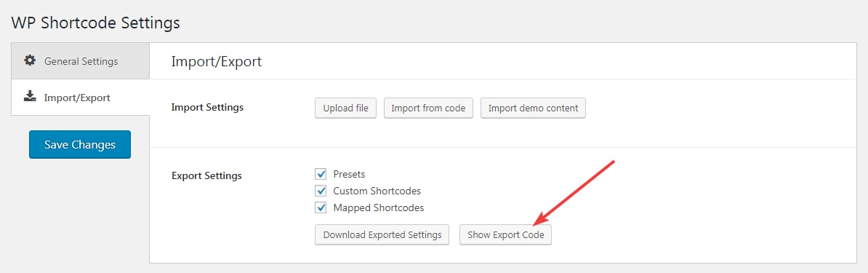
Task: Click the Import/Export section heading
Action: 217,62
